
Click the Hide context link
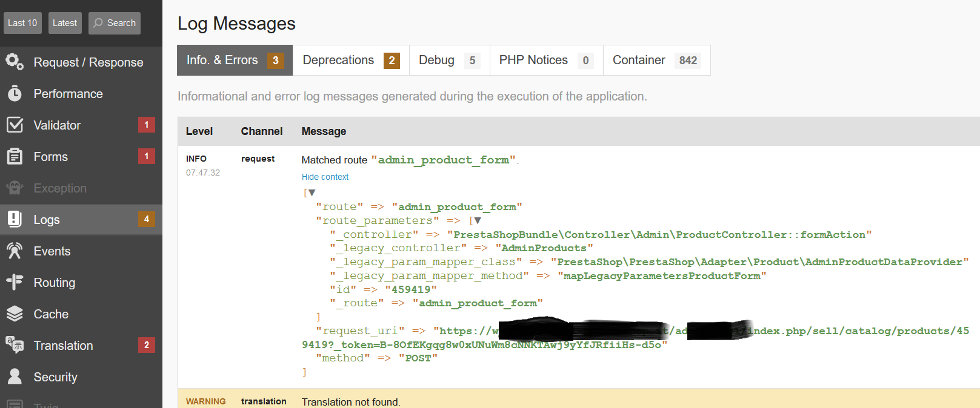(x=325, y=177)
